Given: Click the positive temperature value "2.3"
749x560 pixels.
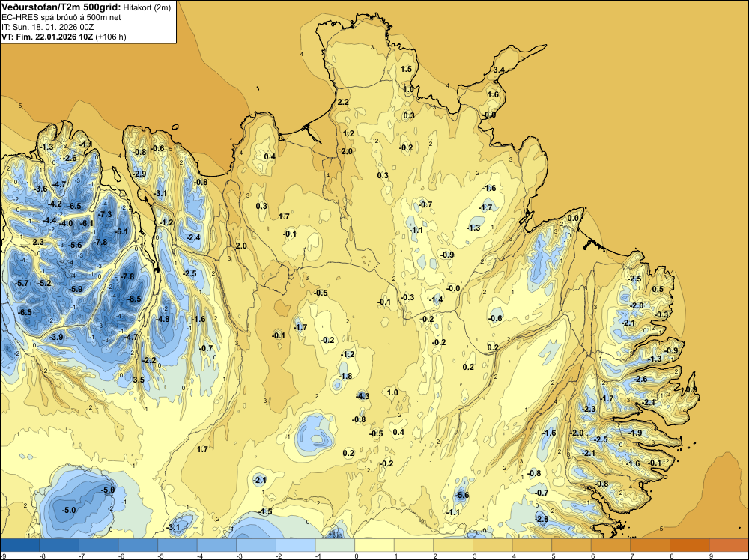Looking at the screenshot, I should click(x=38, y=242).
